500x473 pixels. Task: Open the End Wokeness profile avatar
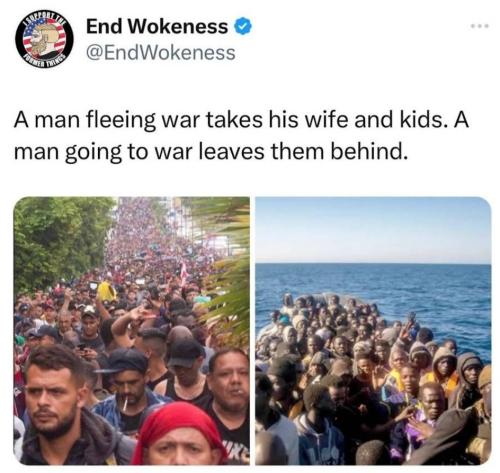click(x=44, y=39)
